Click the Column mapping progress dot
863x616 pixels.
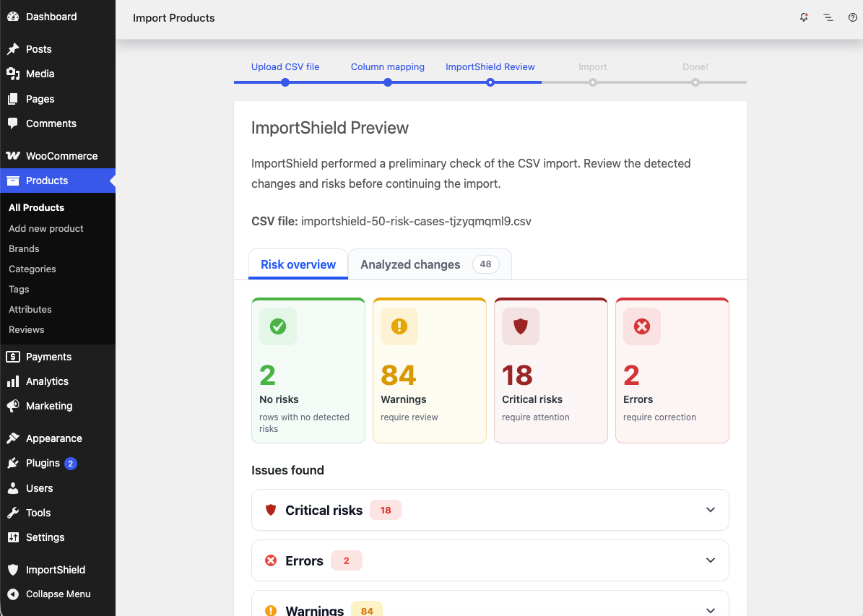tap(388, 82)
